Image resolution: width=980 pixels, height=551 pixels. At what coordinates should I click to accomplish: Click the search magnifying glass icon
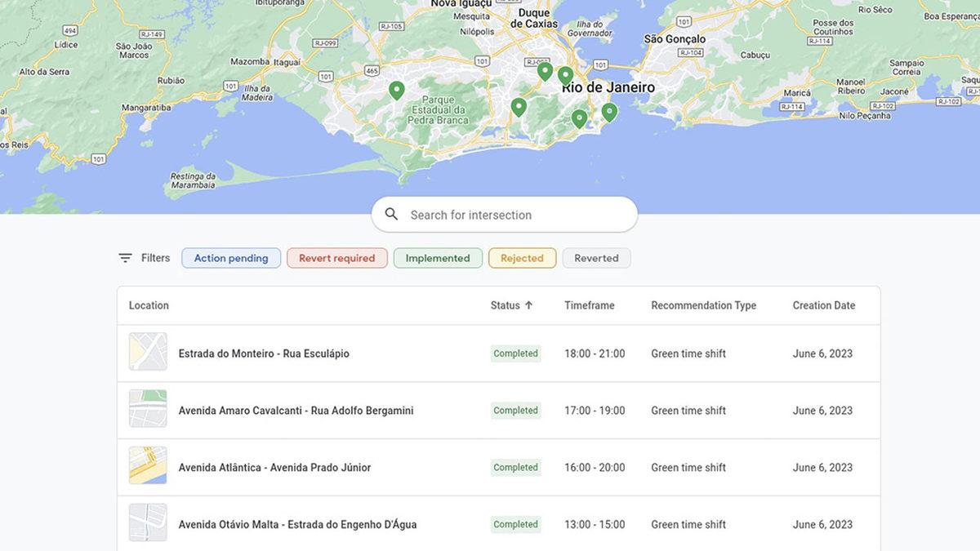coord(391,213)
